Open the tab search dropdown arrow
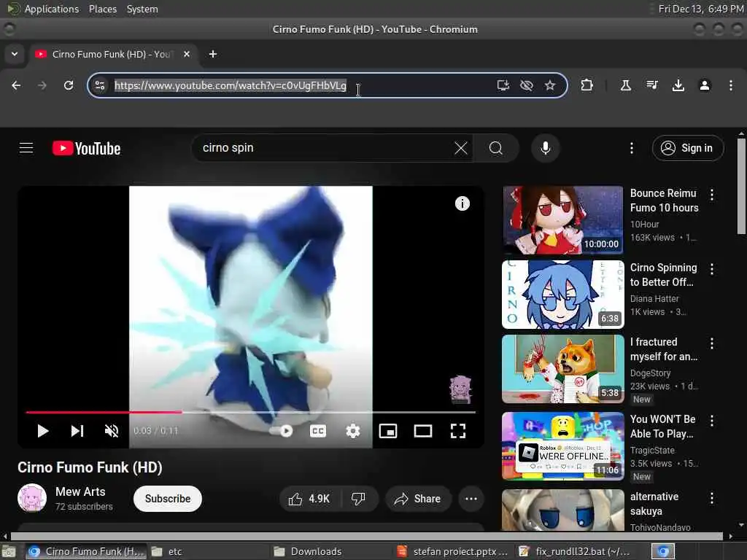Screen dimensions: 747x560 [15, 54]
